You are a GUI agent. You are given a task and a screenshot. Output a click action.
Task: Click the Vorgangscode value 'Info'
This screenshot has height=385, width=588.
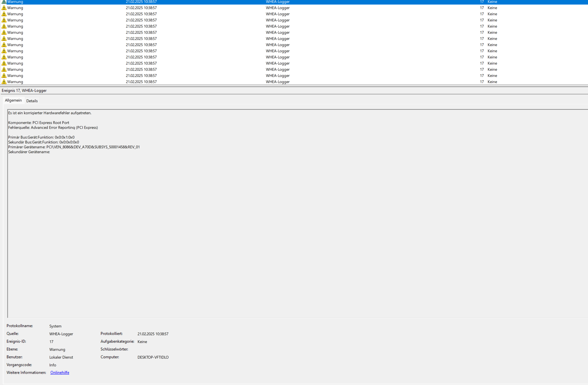point(53,365)
